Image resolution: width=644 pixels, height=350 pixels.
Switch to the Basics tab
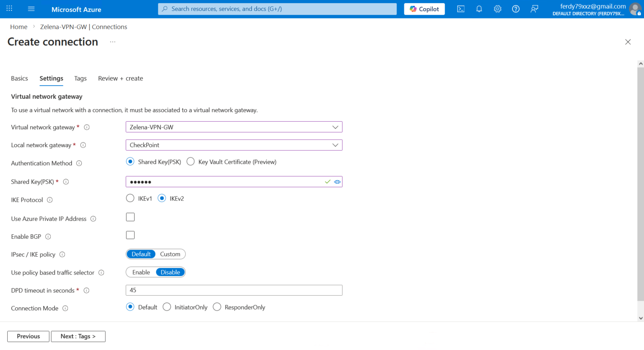pyautogui.click(x=19, y=78)
